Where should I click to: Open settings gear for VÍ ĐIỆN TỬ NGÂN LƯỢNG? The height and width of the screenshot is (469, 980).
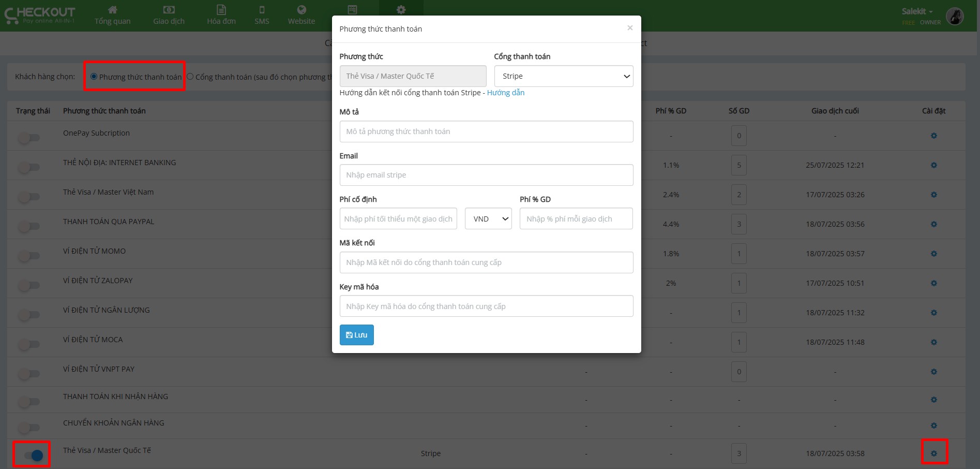933,313
